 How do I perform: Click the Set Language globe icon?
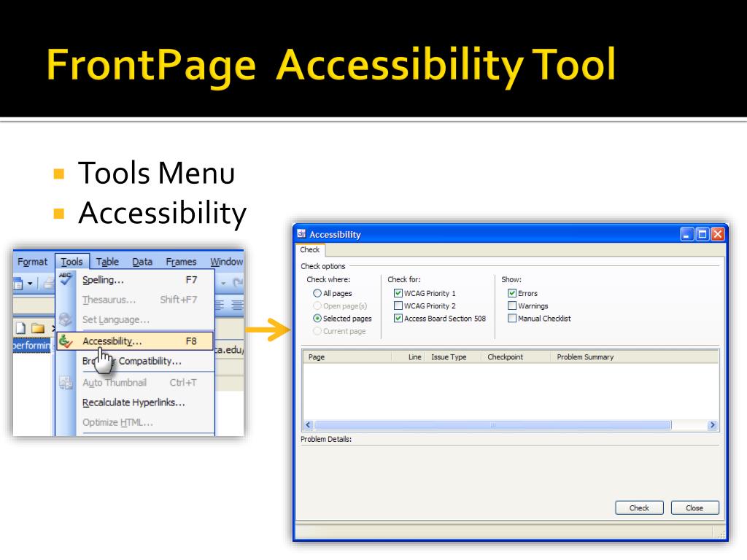(65, 319)
